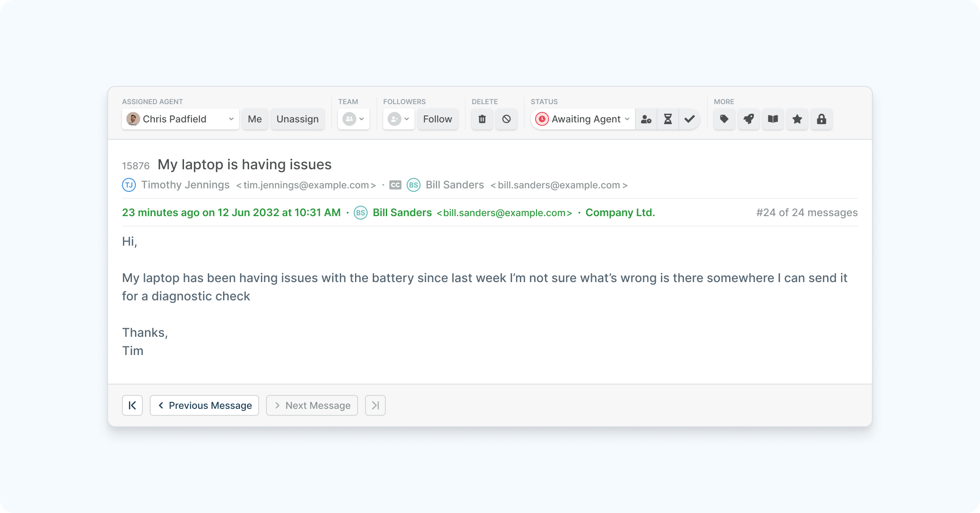980x513 pixels.
Task: Open the Team selector dropdown
Action: (353, 119)
